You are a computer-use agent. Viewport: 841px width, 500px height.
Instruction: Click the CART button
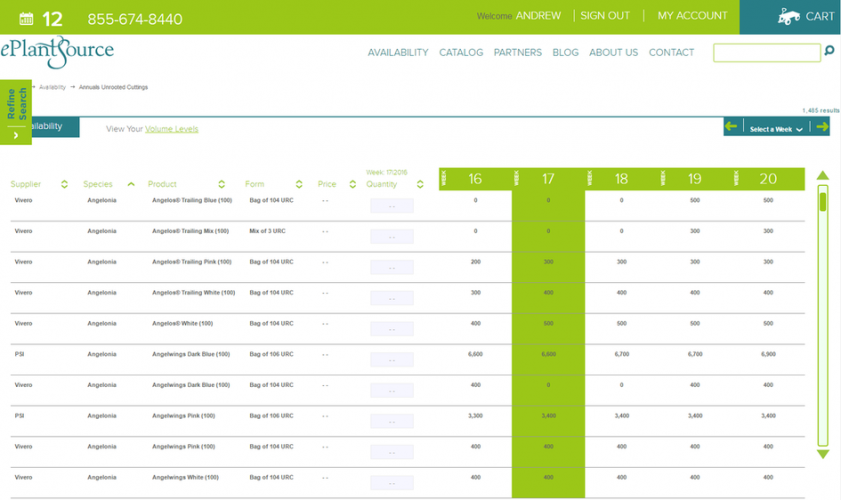coord(790,17)
